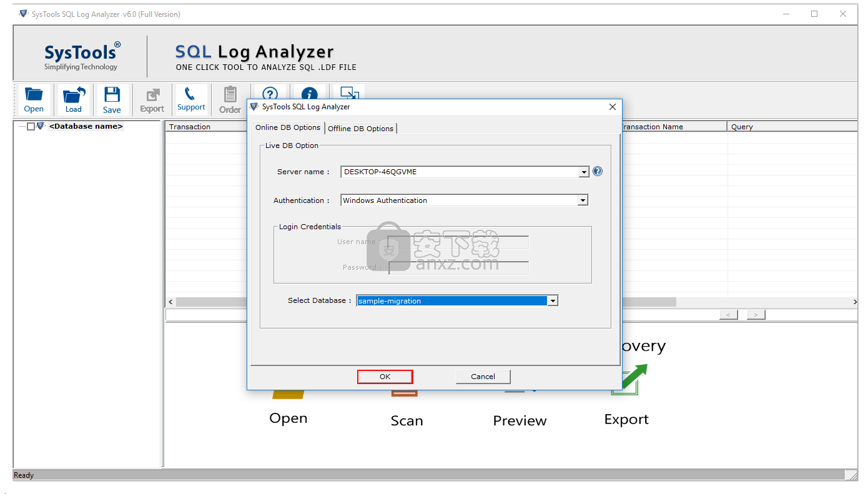
Task: Click the Password input field
Action: (x=458, y=267)
